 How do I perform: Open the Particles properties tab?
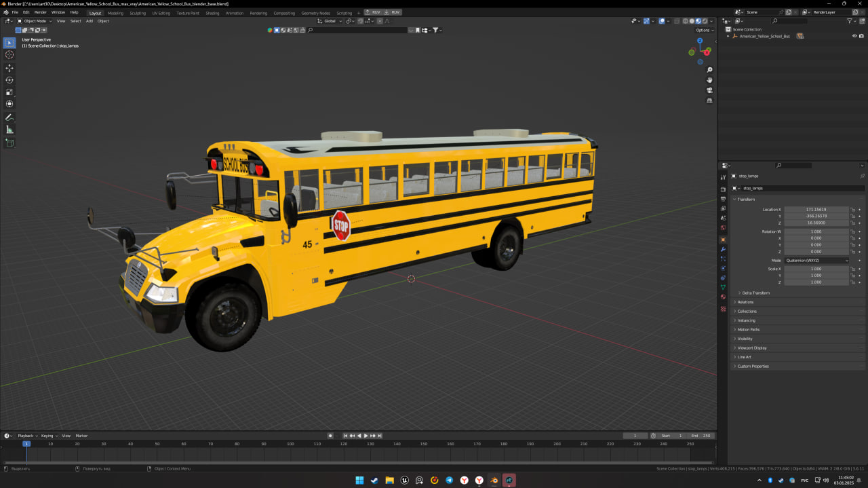723,259
